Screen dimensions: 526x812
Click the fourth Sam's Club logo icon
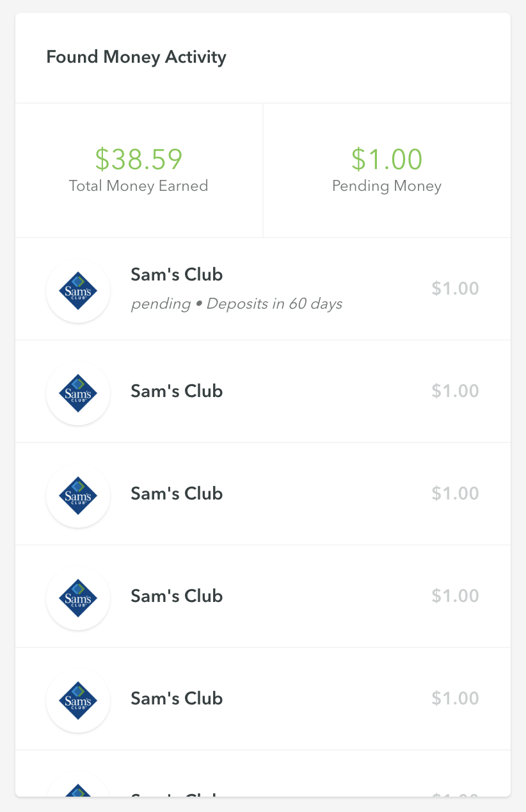point(78,598)
